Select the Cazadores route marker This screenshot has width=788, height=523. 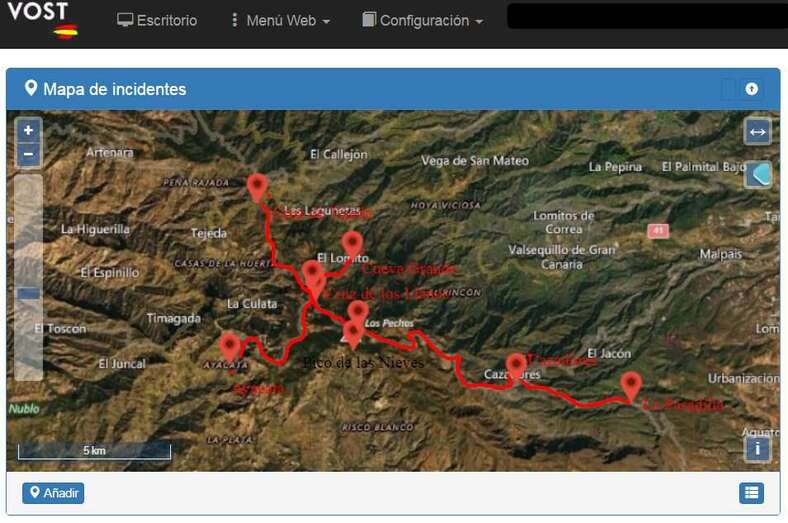(516, 368)
